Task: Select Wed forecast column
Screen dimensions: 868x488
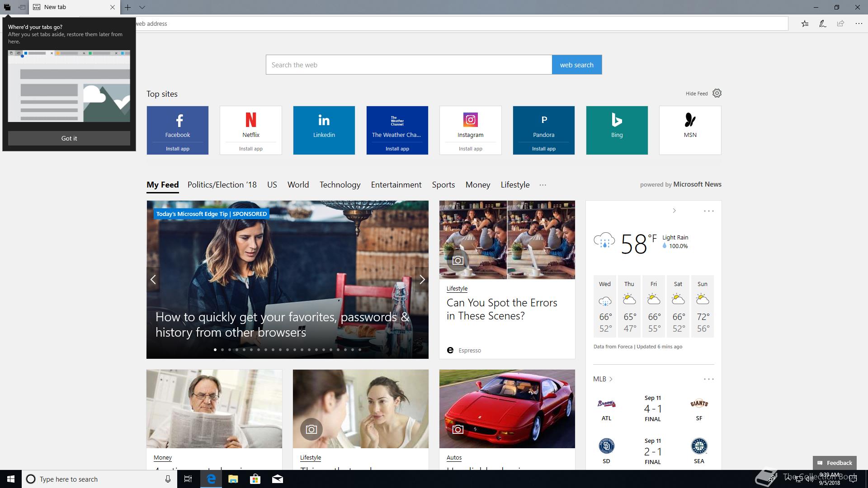Action: pyautogui.click(x=605, y=306)
